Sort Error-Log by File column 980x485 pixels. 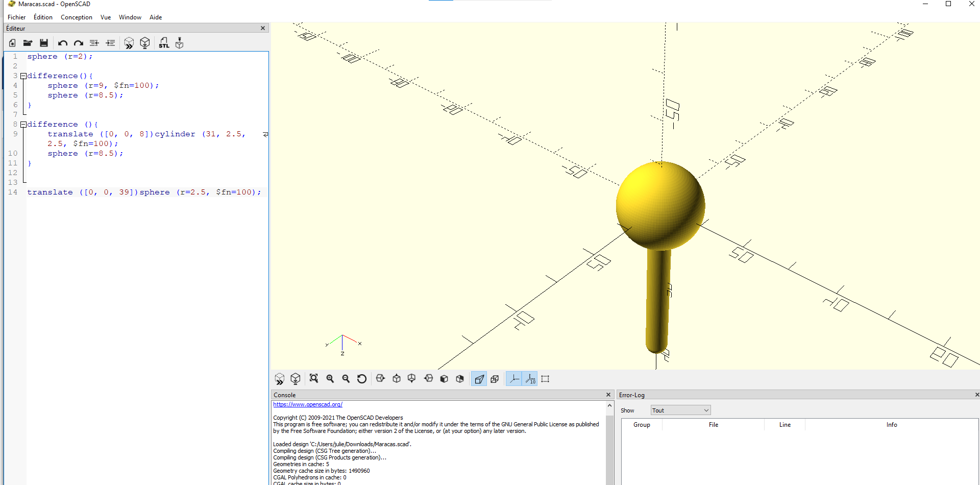tap(714, 425)
